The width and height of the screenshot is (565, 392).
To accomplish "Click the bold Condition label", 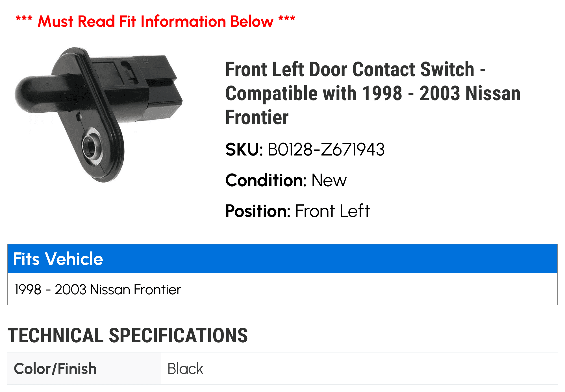I will pyautogui.click(x=266, y=180).
